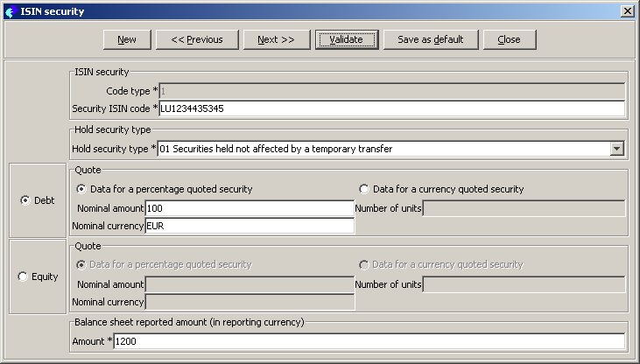Click the ISIN security window title icon
Screen dimensions: 640x364
click(x=10, y=10)
